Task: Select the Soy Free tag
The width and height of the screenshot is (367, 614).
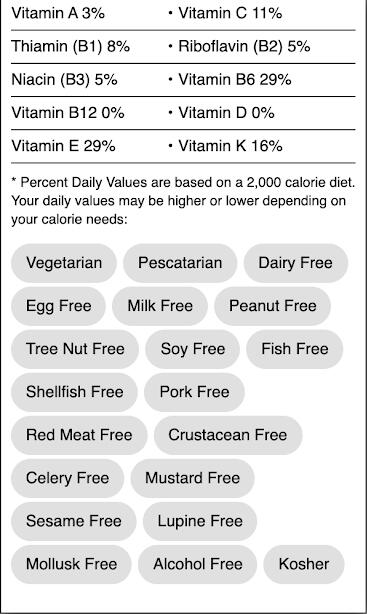Action: point(192,349)
